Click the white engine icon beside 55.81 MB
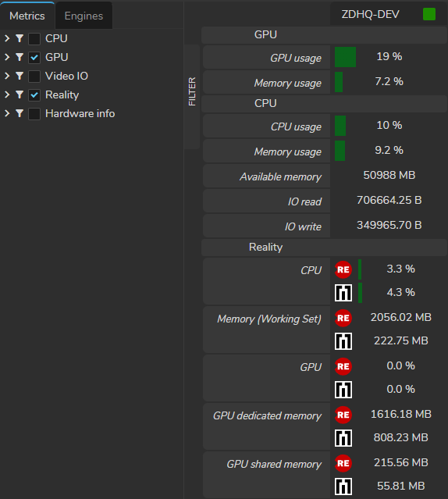The image size is (448, 499). pos(343,487)
